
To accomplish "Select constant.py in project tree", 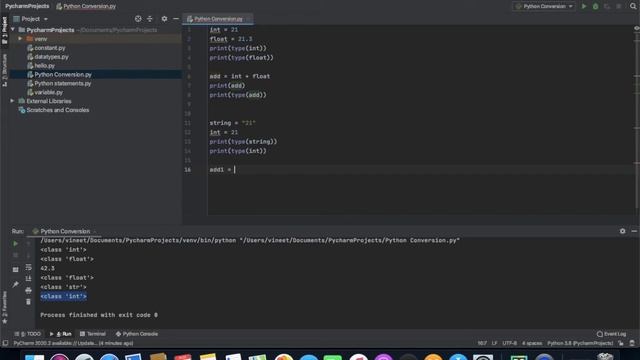I will 50,48.
